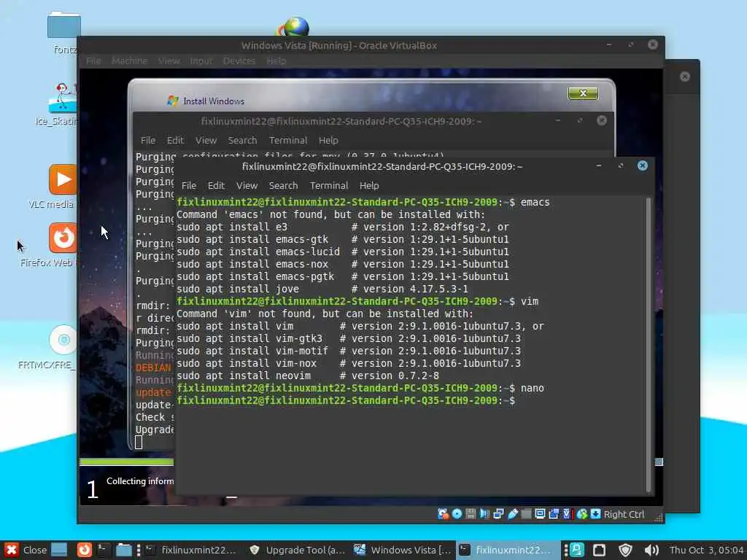
Task: Click VirtualBox CPU virtualization status icon
Action: pyautogui.click(x=567, y=514)
